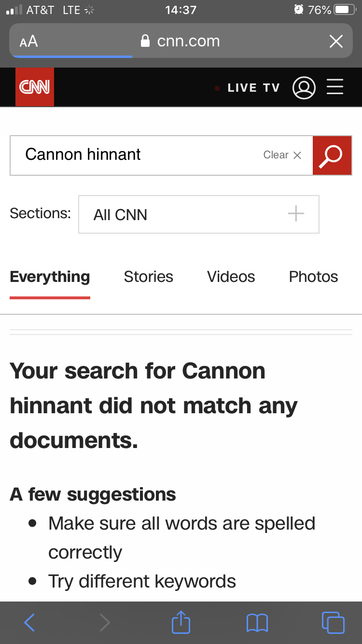The image size is (362, 644).
Task: Switch to the Videos tab
Action: click(231, 277)
